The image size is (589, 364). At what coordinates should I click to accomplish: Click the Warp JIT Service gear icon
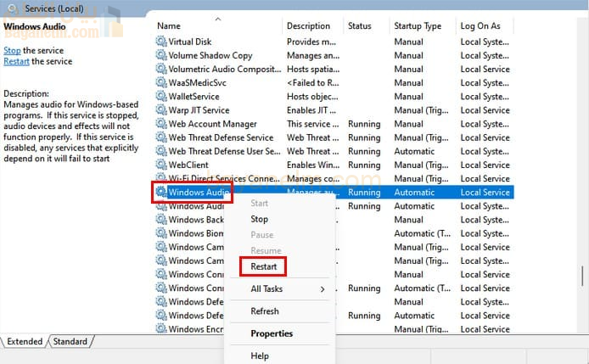161,110
